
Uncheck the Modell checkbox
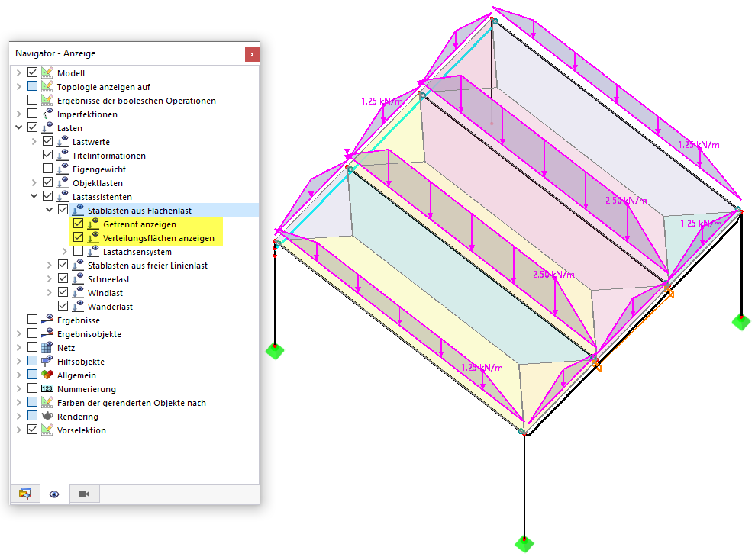click(x=32, y=72)
